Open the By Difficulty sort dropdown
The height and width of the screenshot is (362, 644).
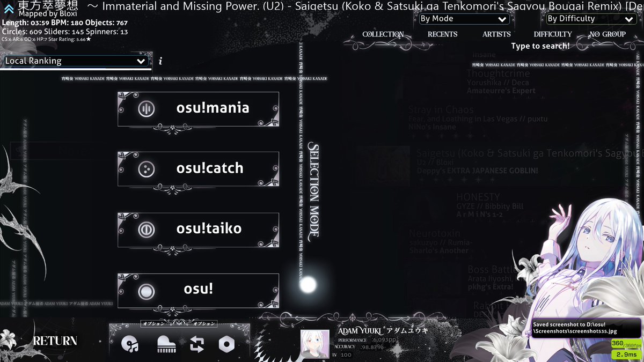click(x=591, y=19)
